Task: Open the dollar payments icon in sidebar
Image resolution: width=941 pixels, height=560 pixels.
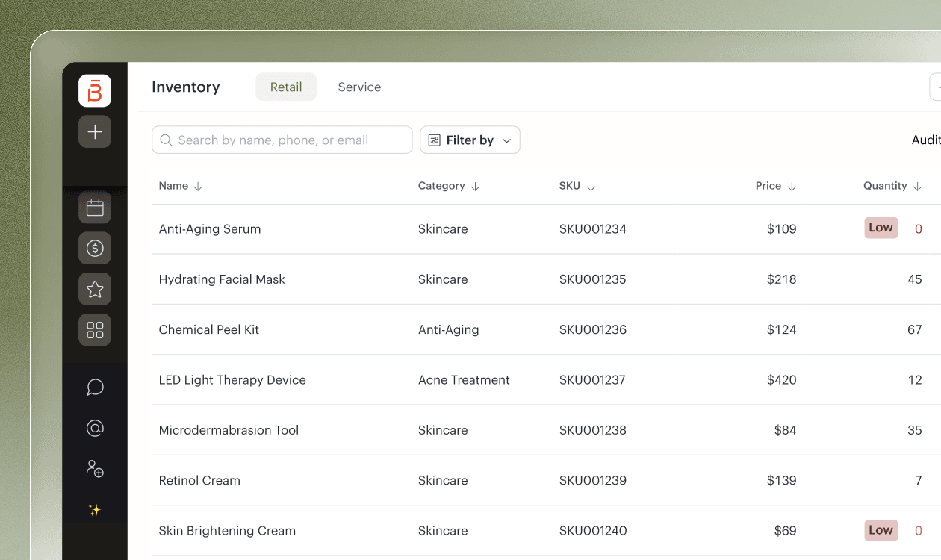Action: pyautogui.click(x=95, y=248)
